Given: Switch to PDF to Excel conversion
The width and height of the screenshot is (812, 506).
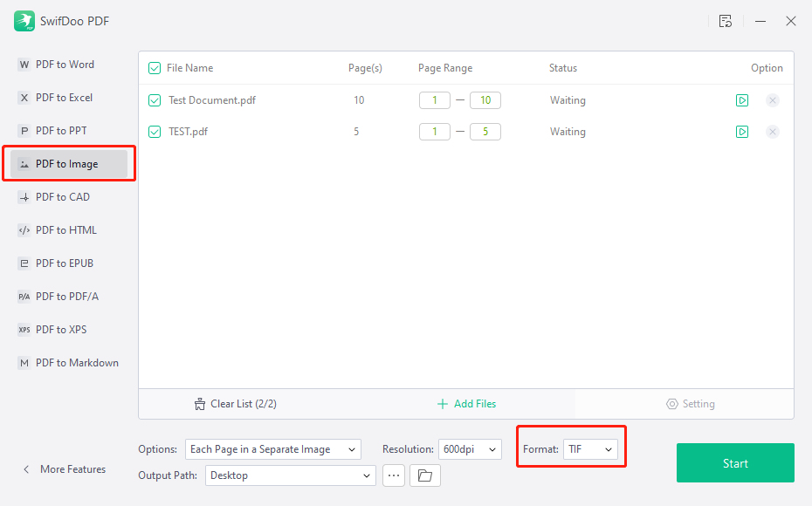Looking at the screenshot, I should pos(65,98).
